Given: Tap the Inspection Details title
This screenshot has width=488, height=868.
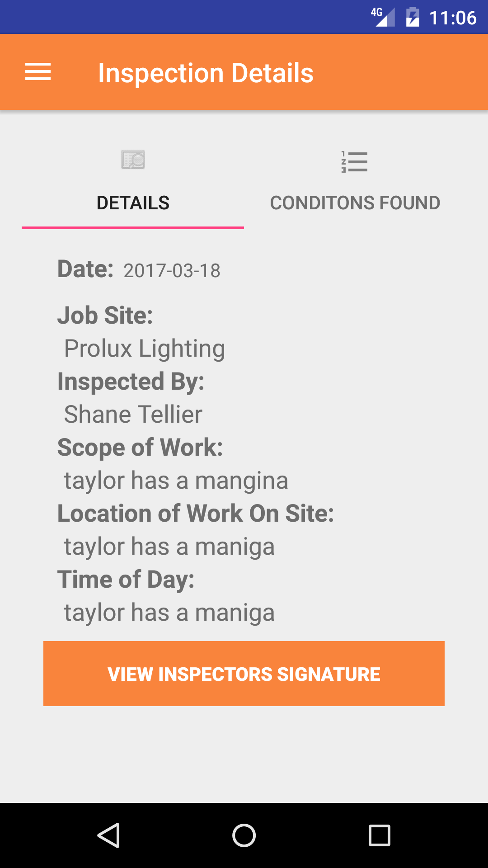Looking at the screenshot, I should pos(206,73).
